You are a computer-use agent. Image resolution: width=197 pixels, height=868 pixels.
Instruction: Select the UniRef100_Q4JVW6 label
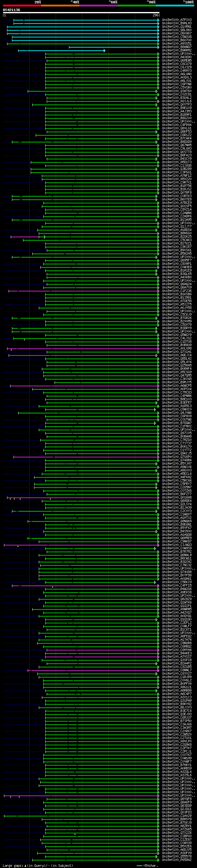coord(176,413)
